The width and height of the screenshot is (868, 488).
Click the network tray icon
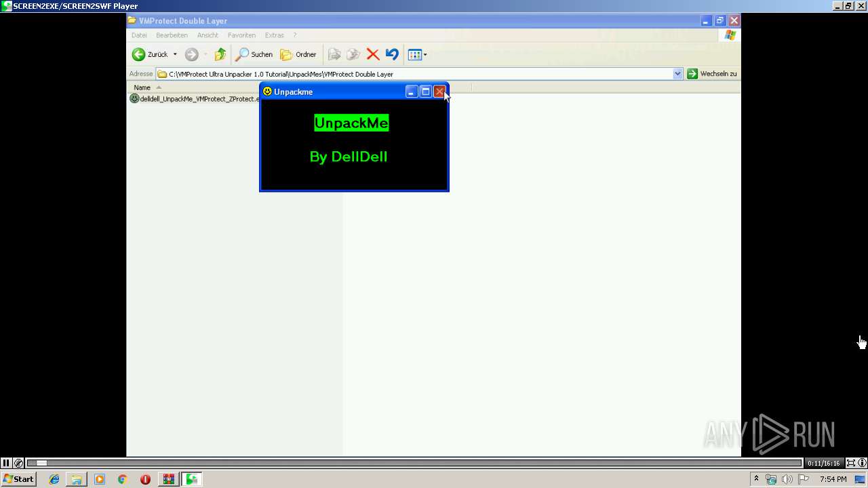coord(771,479)
